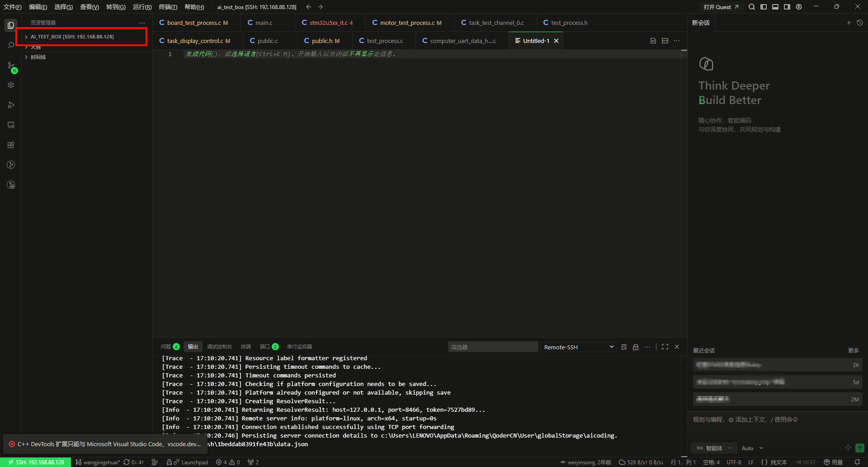The width and height of the screenshot is (868, 467).
Task: Open Source Control view with 11 badge
Action: pos(12,67)
